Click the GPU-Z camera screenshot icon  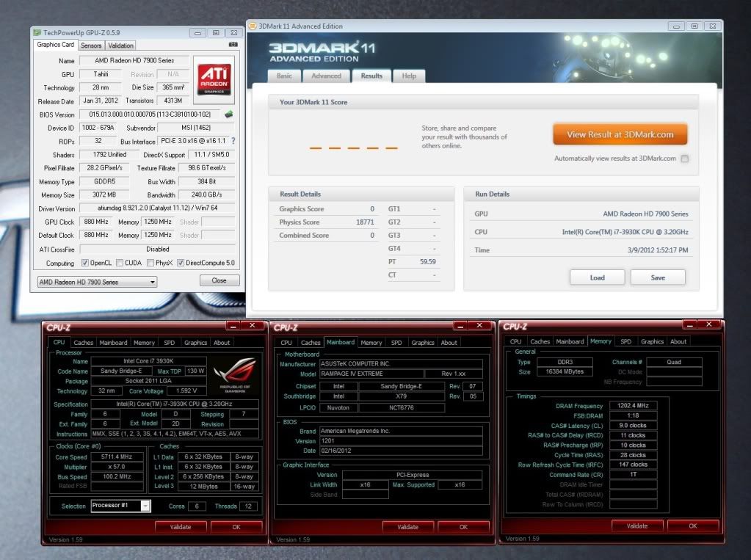[233, 45]
